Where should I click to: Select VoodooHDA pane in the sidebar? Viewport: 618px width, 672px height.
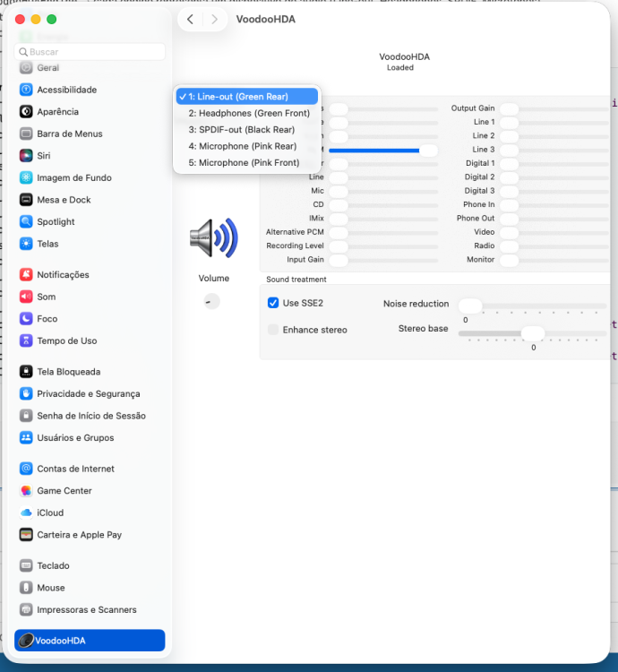point(90,641)
